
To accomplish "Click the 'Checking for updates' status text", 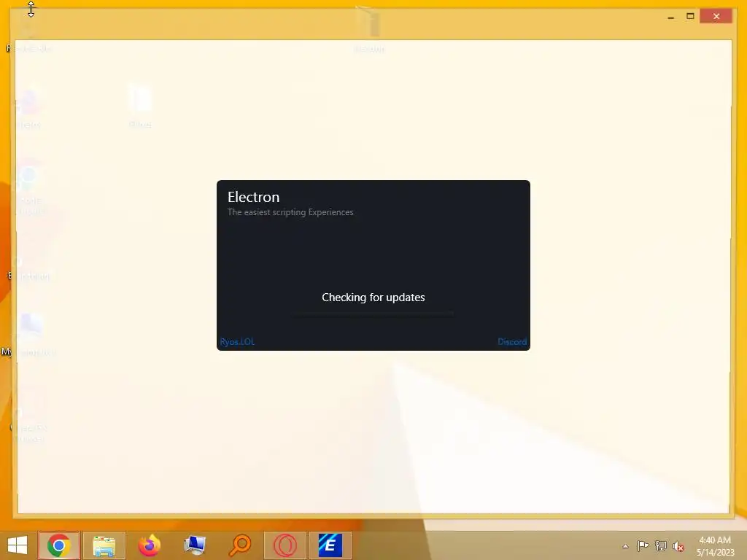I will click(373, 297).
